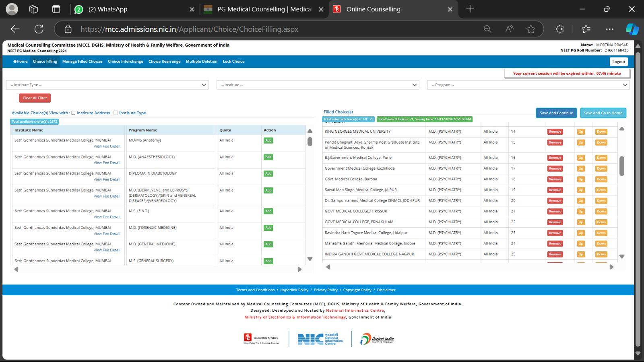
Task: Remove King Georges Medical University choice
Action: click(x=555, y=132)
